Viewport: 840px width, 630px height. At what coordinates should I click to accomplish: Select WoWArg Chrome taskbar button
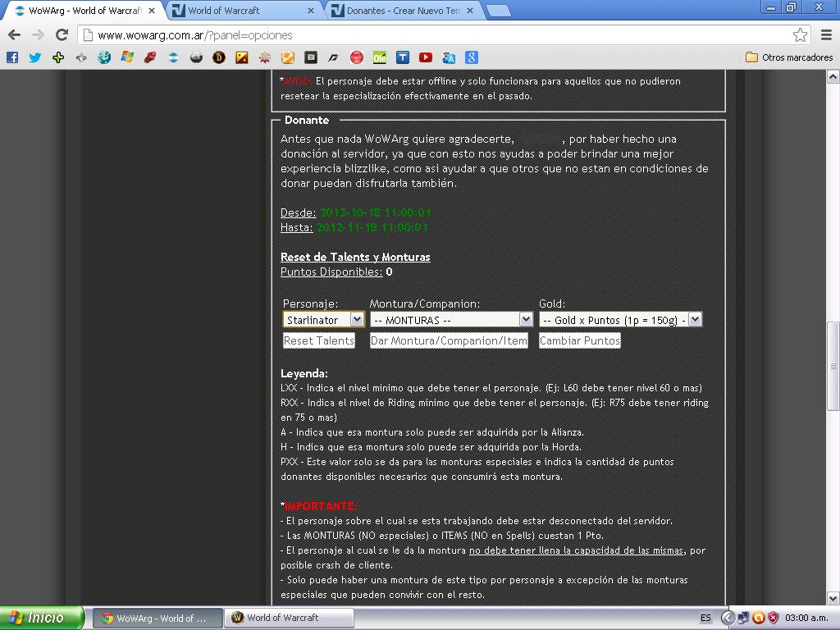point(157,619)
